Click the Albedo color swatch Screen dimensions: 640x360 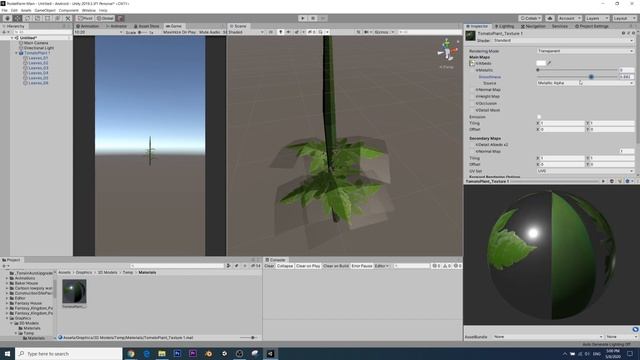(x=541, y=63)
